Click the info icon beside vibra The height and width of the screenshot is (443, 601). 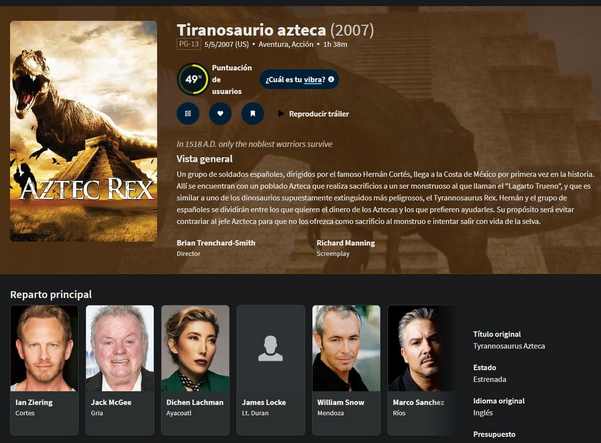click(331, 79)
